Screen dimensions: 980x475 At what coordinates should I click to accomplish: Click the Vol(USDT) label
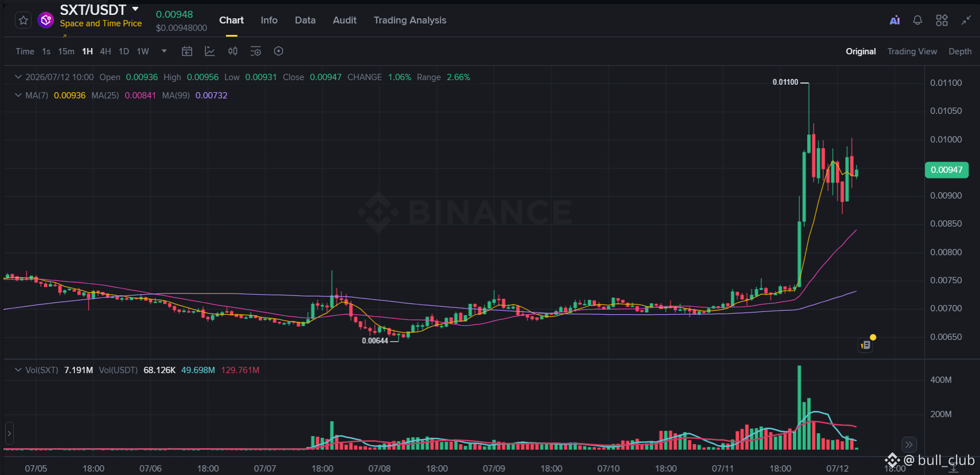pyautogui.click(x=118, y=370)
